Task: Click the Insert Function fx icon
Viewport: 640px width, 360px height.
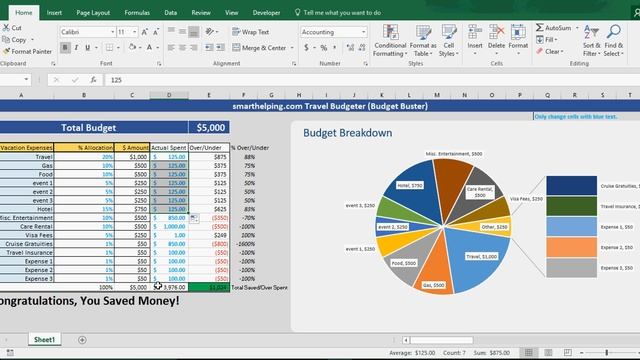Action: [93, 80]
